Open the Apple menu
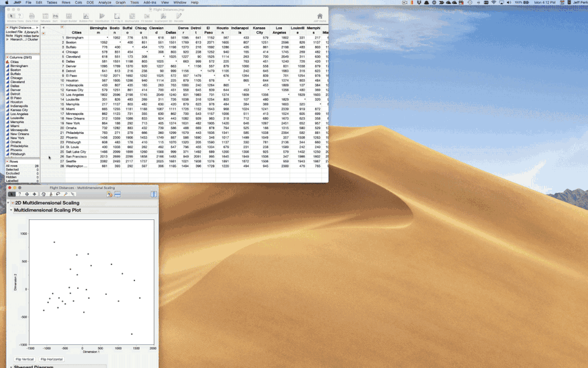Viewport: 588px width, 368px height. point(6,2)
